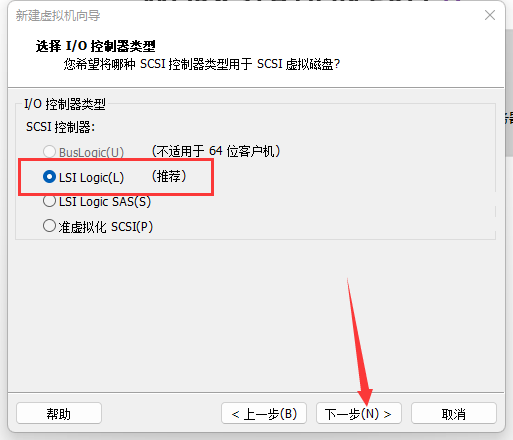
Task: Click the (推荐) recommendation note
Action: click(169, 176)
